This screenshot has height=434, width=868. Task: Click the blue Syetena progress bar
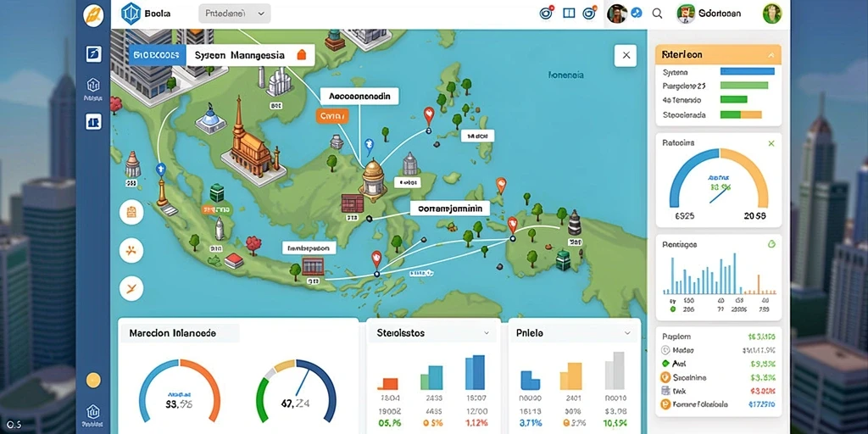pos(748,71)
